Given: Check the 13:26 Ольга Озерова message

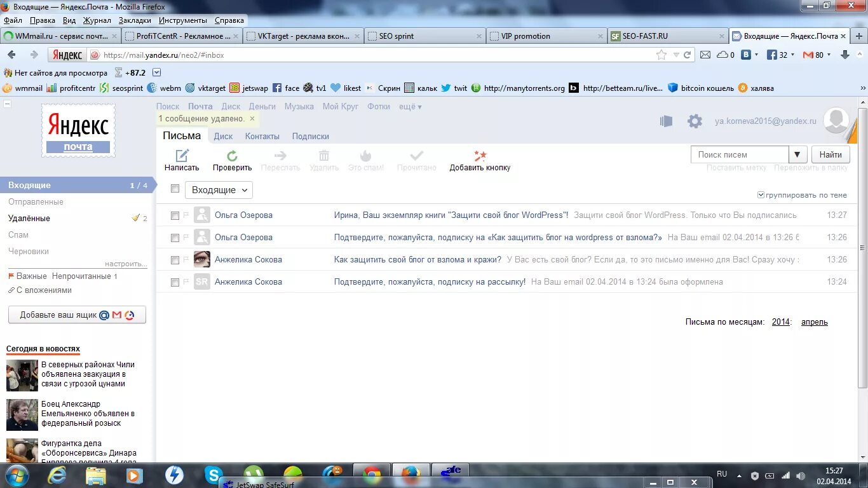Looking at the screenshot, I should 175,238.
